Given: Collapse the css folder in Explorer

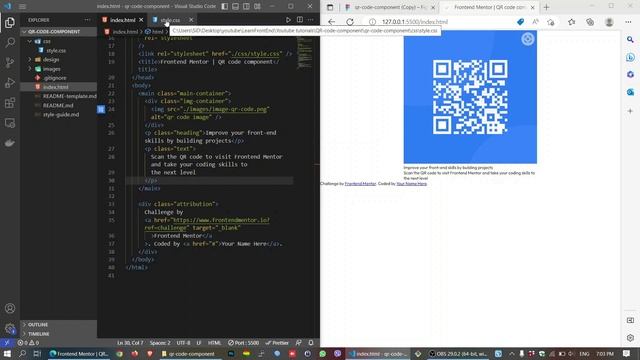Looking at the screenshot, I should 58,41.
